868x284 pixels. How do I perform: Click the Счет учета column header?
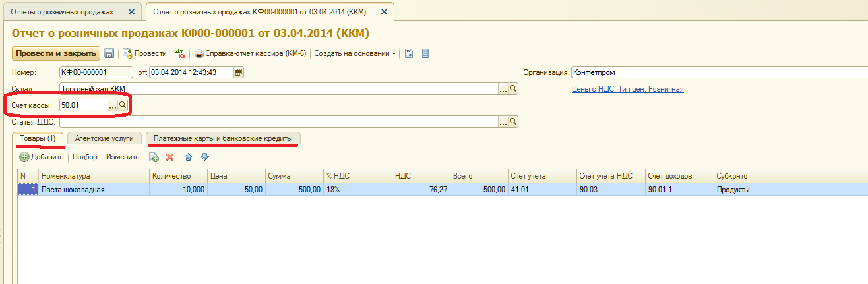(x=542, y=176)
